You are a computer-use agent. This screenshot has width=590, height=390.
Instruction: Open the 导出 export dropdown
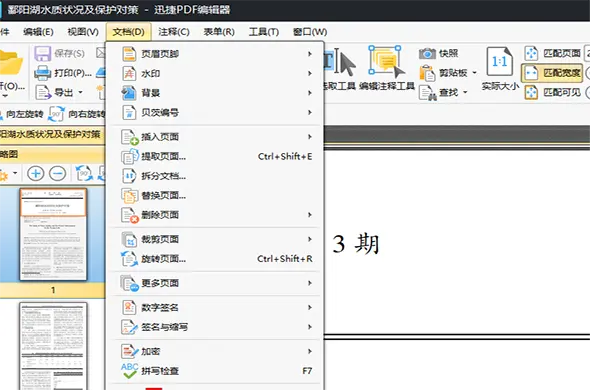coord(59,92)
